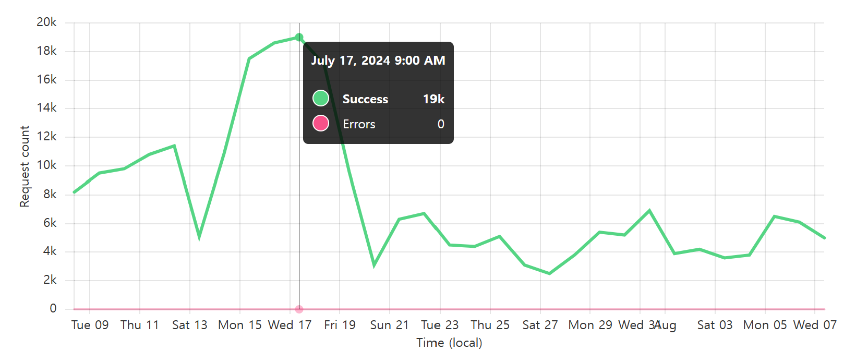Screen dimensions: 868x362
Task: Click the 19k value in the tooltip
Action: [433, 99]
